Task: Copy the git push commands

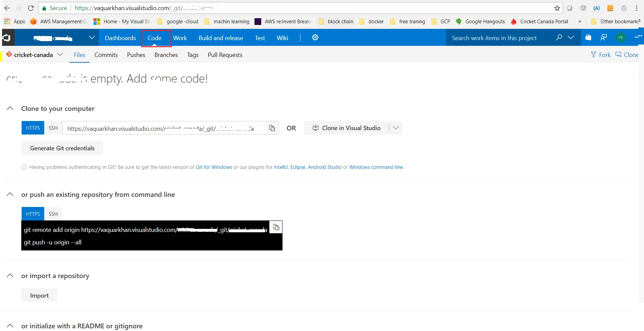Action: coord(276,227)
